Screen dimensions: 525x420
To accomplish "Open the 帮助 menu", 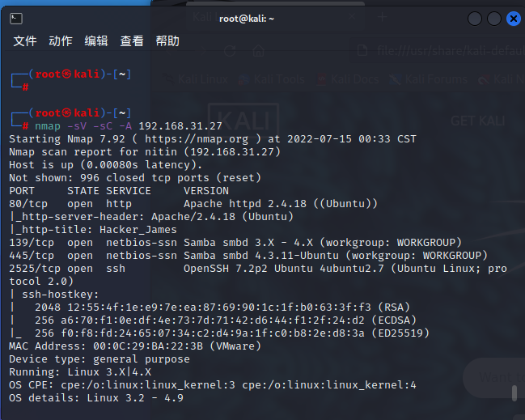I will pyautogui.click(x=167, y=41).
